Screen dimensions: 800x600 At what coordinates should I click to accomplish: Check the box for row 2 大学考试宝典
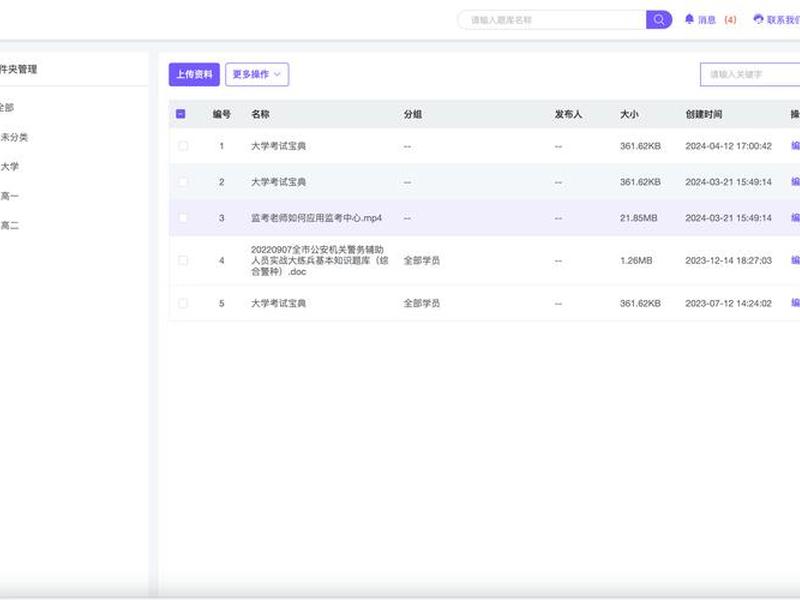point(183,182)
